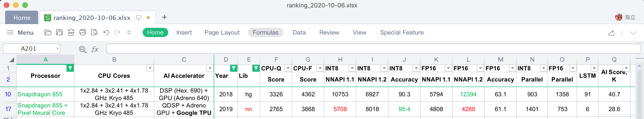The image size is (644, 119).
Task: Click the macOS yellow minimize button
Action: tap(16, 5)
